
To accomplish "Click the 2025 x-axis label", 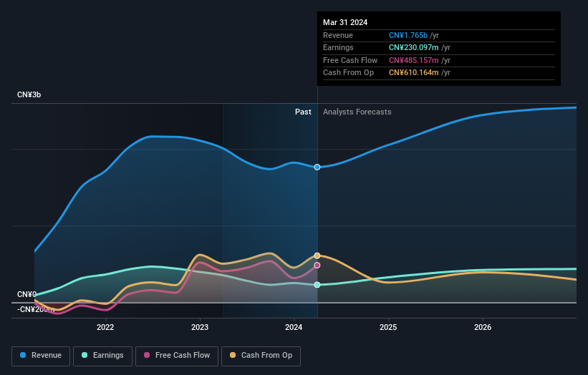I will click(x=388, y=327).
